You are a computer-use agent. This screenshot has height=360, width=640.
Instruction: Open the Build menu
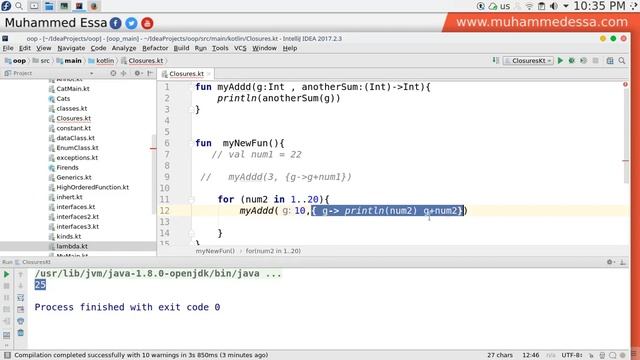pyautogui.click(x=181, y=48)
